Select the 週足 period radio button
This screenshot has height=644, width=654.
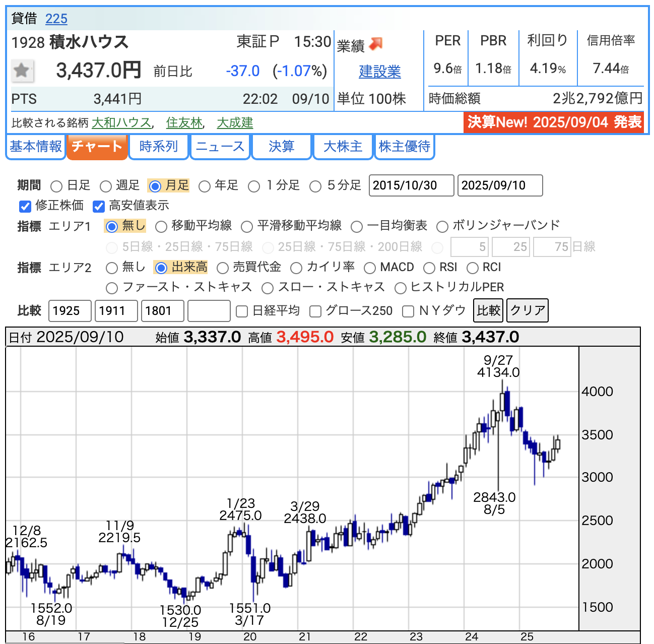coord(105,186)
